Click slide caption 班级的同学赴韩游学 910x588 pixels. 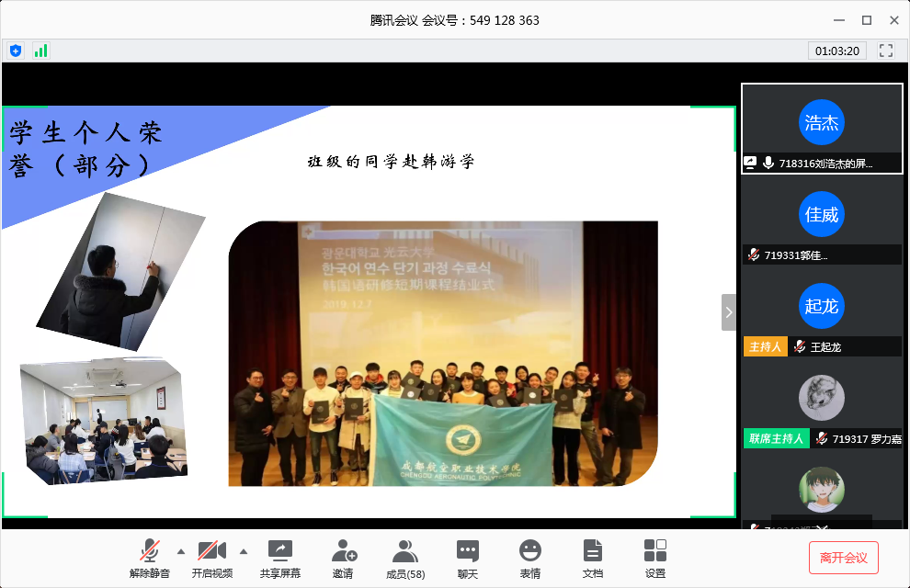click(x=392, y=161)
